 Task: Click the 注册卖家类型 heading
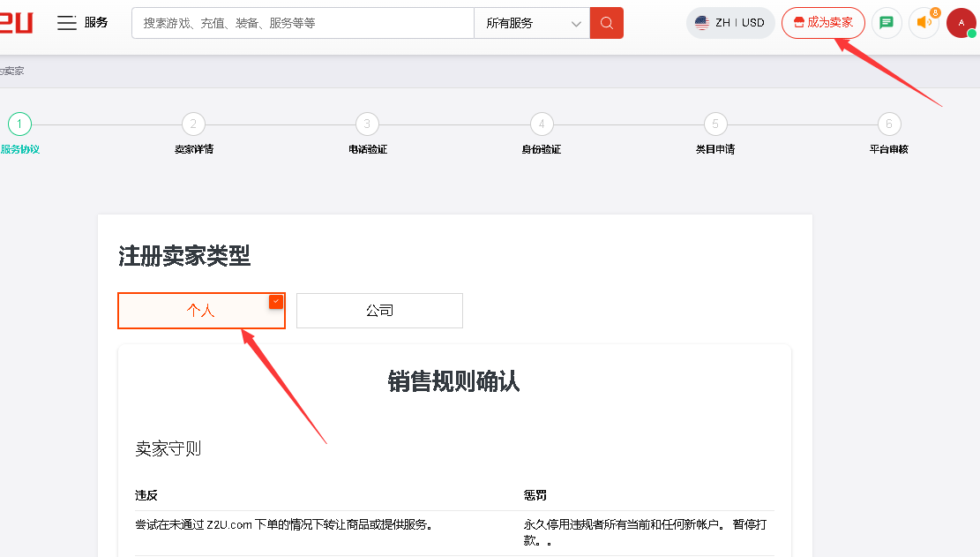pyautogui.click(x=184, y=256)
